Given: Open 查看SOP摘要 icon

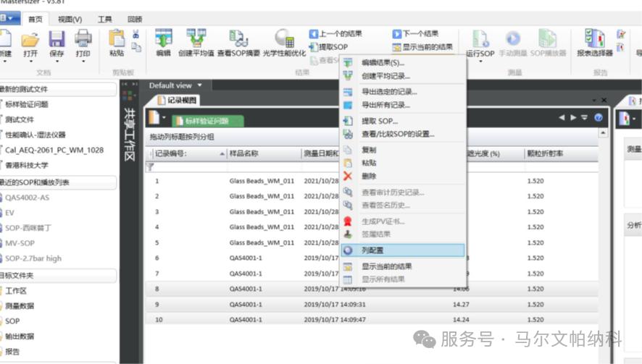Looking at the screenshot, I should click(238, 38).
